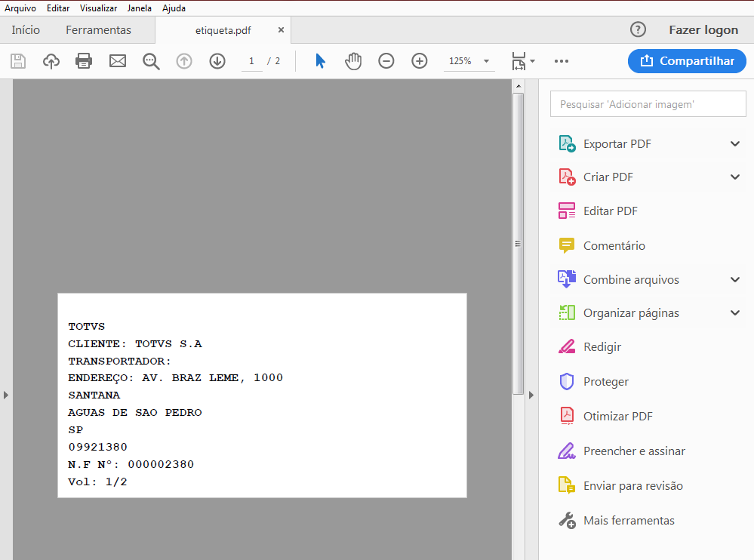
Task: Expand the Exportar PDF chevron
Action: coord(735,143)
